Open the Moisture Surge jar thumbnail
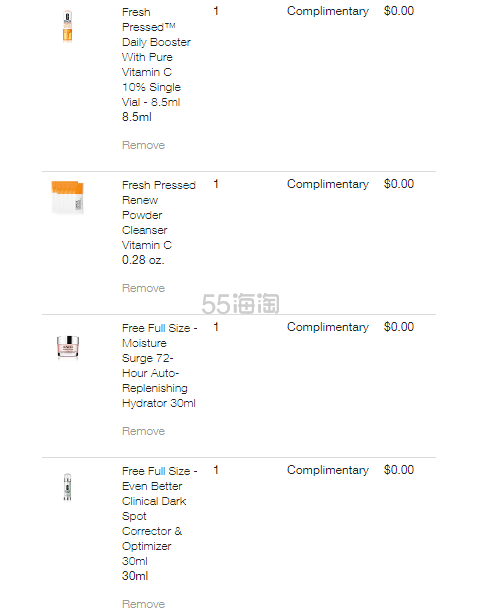This screenshot has width=481, height=608. tap(68, 346)
